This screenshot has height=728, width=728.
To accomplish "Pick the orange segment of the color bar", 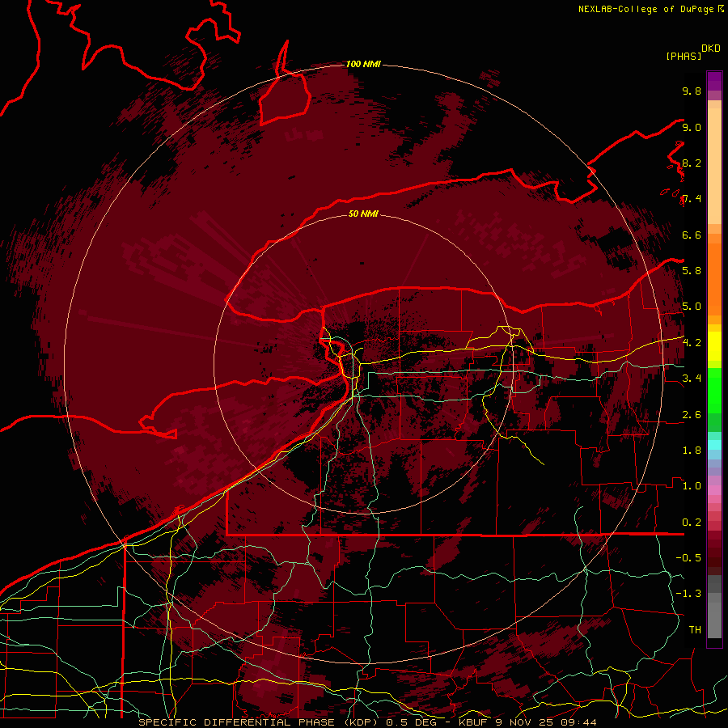I will coord(714,280).
